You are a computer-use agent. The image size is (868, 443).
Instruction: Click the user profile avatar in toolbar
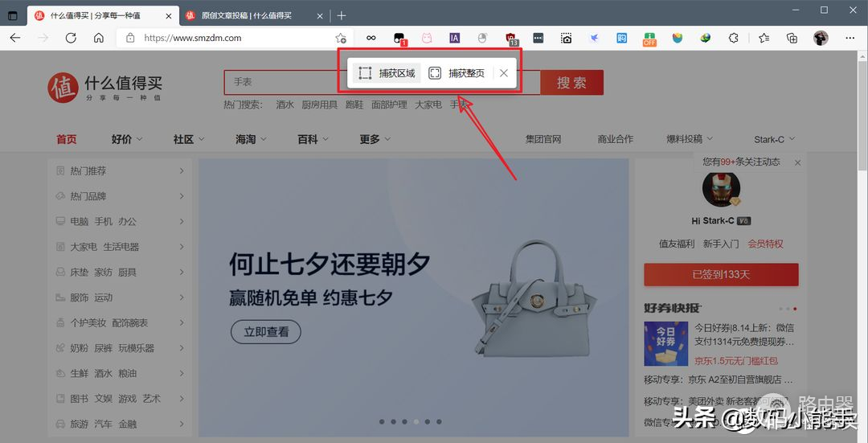821,38
